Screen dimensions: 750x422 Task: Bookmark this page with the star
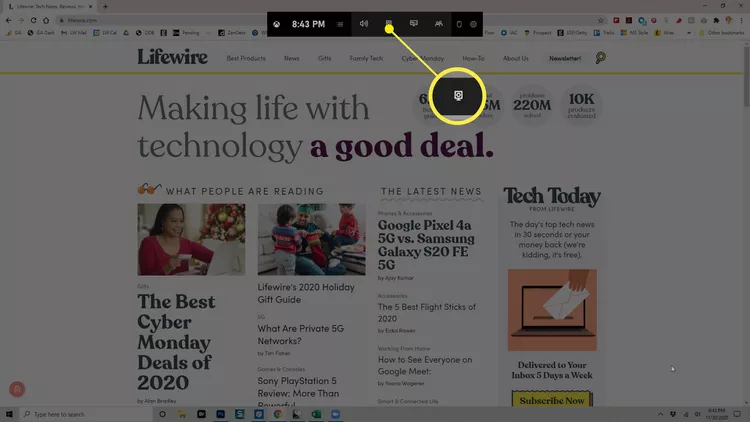tap(601, 20)
